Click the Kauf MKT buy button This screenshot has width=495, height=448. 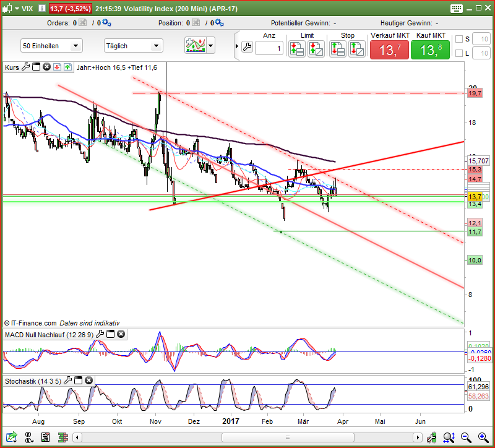click(430, 50)
